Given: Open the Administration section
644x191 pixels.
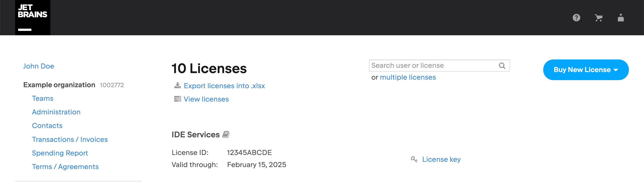Looking at the screenshot, I should coord(56,112).
